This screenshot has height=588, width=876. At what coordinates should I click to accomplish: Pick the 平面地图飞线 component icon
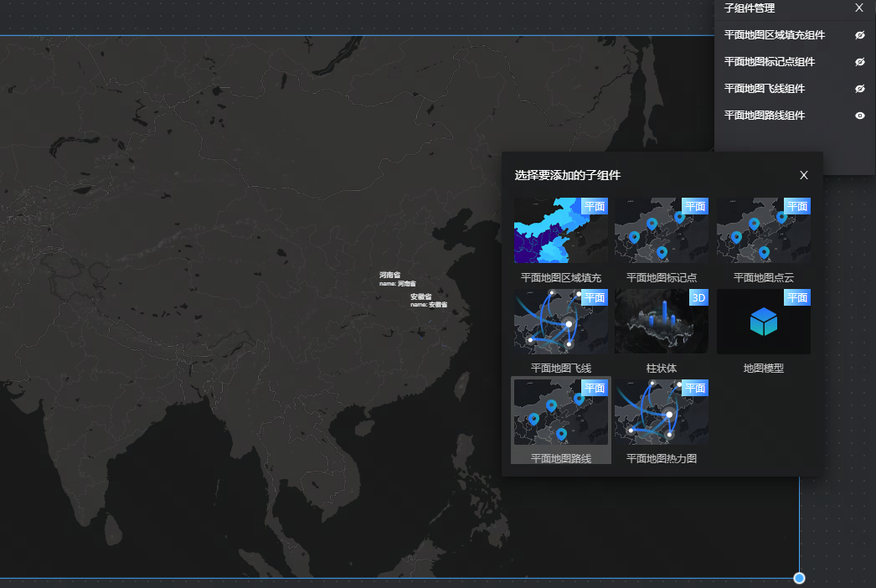[560, 321]
